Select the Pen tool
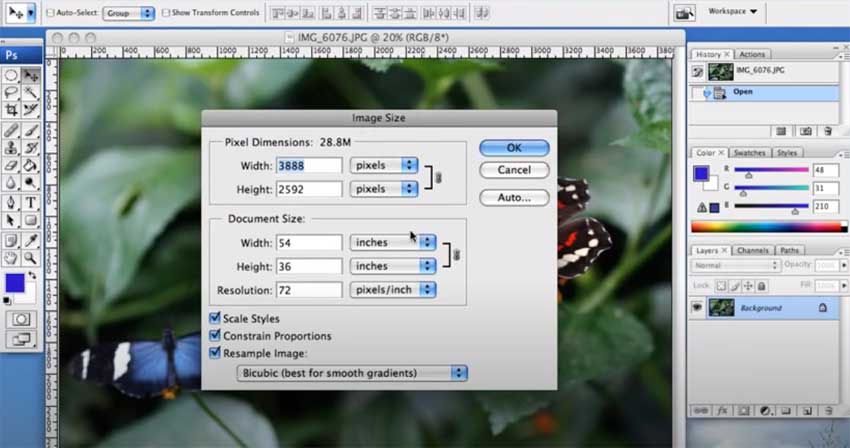This screenshot has height=448, width=850. coord(11,203)
